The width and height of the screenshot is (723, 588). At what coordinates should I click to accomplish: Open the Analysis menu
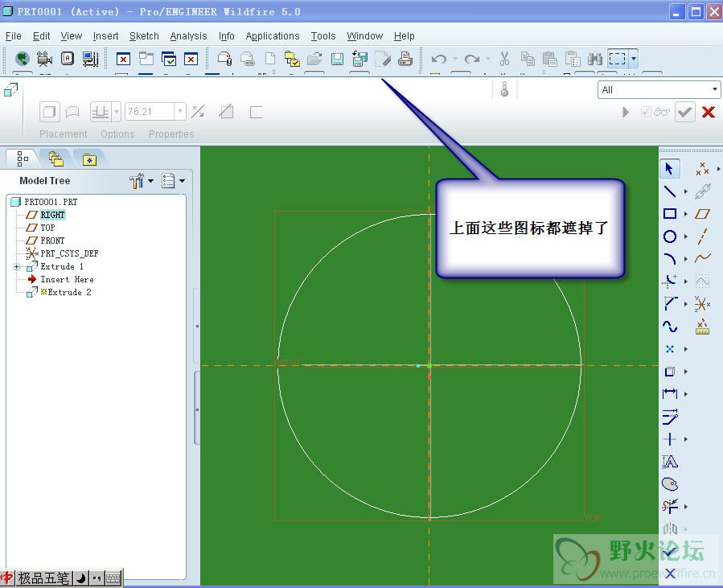tap(188, 36)
